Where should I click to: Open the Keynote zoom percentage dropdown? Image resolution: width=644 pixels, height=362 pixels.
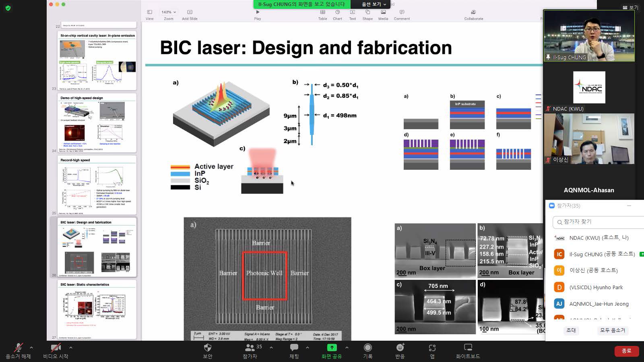pyautogui.click(x=169, y=12)
